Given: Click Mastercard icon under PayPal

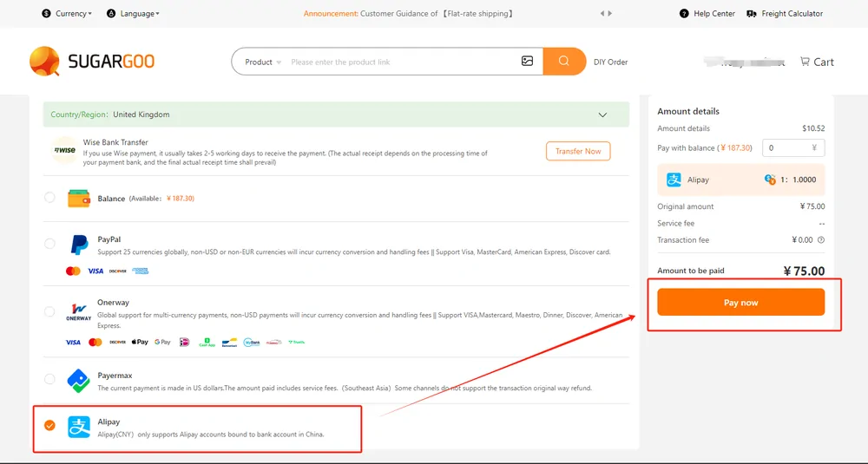Looking at the screenshot, I should click(x=73, y=271).
